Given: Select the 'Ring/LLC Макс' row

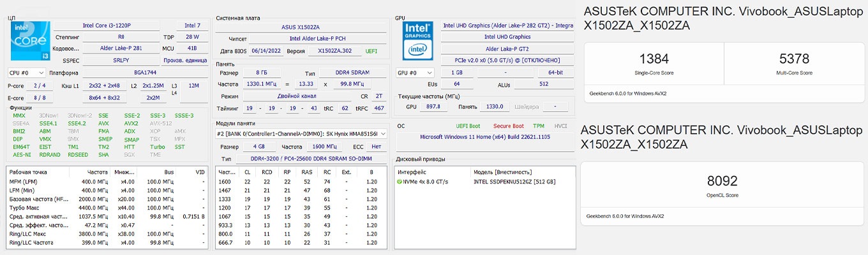Looking at the screenshot, I should [x=107, y=234].
